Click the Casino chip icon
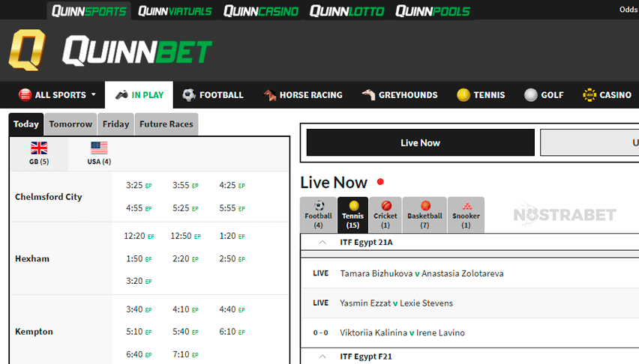This screenshot has width=639, height=364. (589, 95)
